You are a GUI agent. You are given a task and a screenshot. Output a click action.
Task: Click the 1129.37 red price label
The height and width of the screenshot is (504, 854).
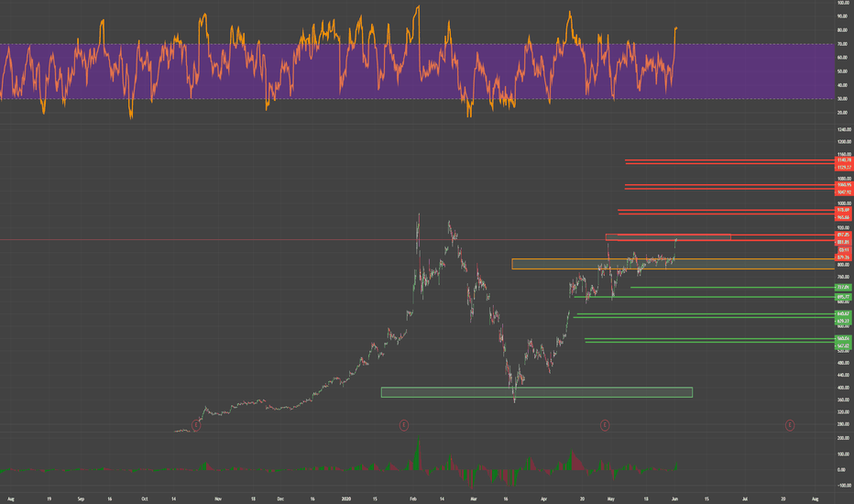tap(843, 168)
